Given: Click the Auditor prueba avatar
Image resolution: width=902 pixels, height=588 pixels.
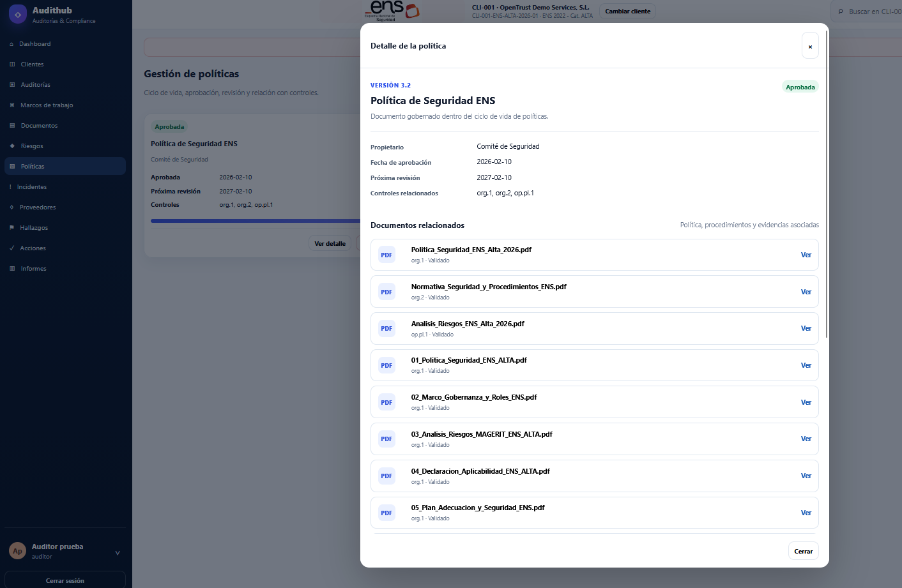Looking at the screenshot, I should tap(17, 551).
